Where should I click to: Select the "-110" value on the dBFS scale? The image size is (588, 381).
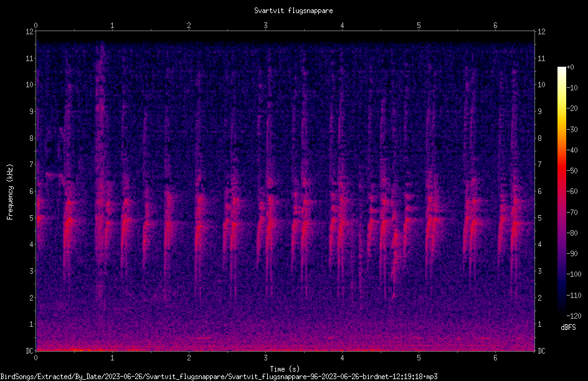(x=574, y=296)
